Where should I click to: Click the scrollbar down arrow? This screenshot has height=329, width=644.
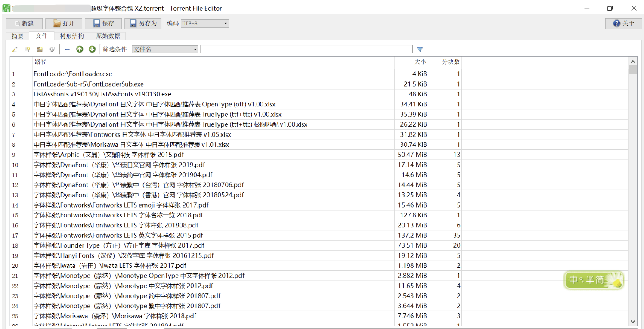tap(632, 321)
